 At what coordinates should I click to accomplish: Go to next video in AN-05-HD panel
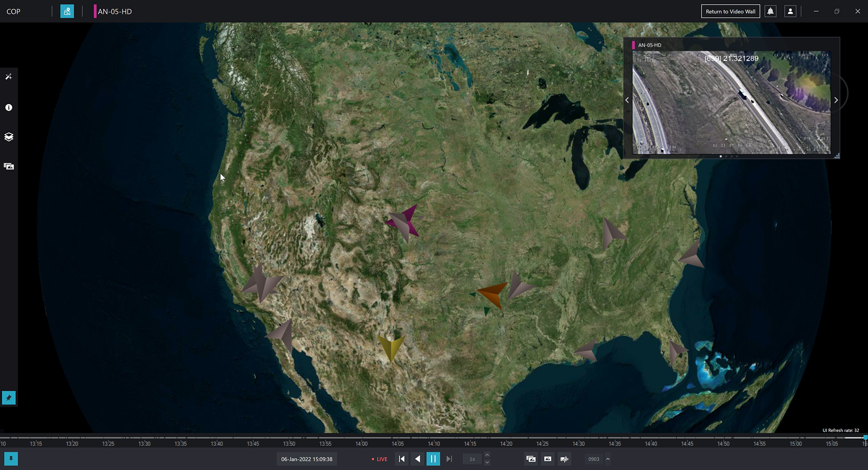click(x=836, y=100)
